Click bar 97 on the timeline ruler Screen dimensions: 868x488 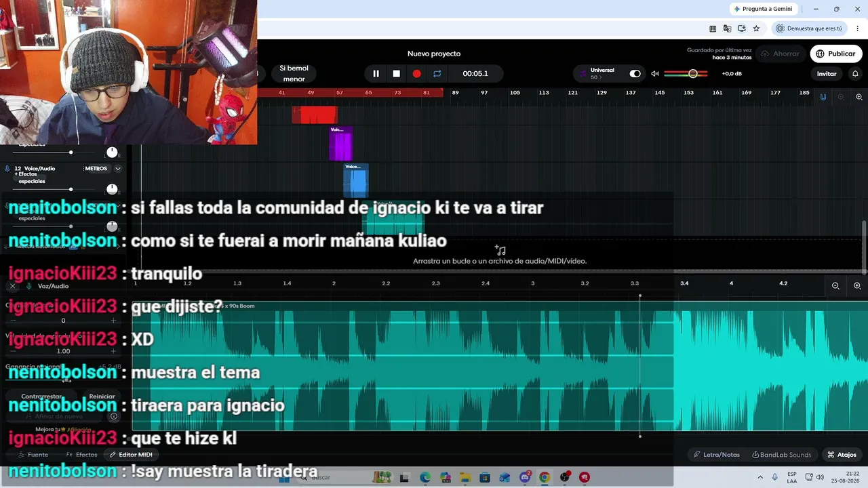coord(484,93)
